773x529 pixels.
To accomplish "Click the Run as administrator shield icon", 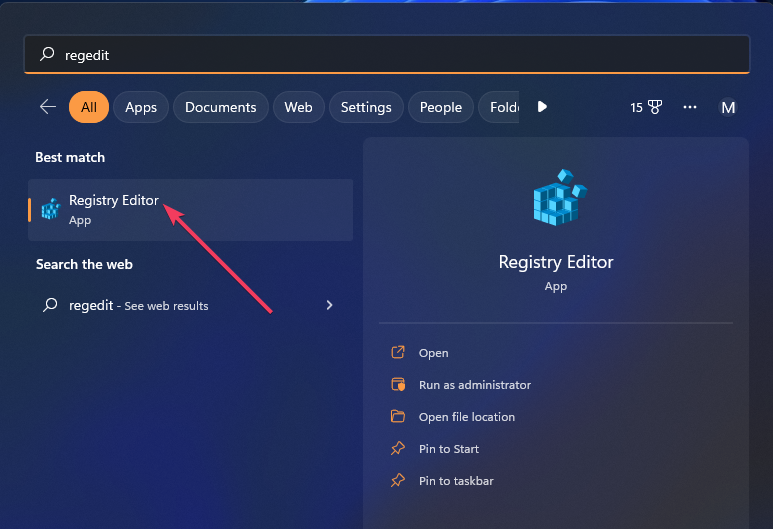I will click(398, 384).
